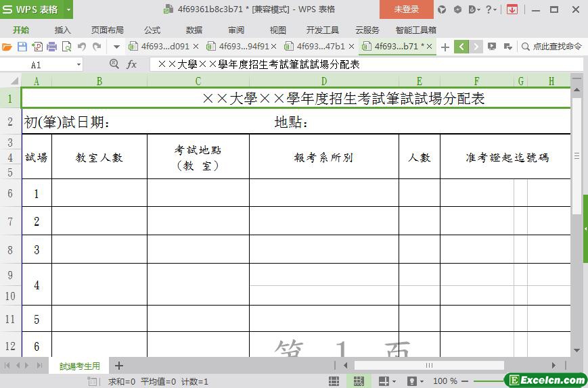Image resolution: width=588 pixels, height=388 pixels.
Task: Open a file with the folder icon
Action: [x=7, y=47]
